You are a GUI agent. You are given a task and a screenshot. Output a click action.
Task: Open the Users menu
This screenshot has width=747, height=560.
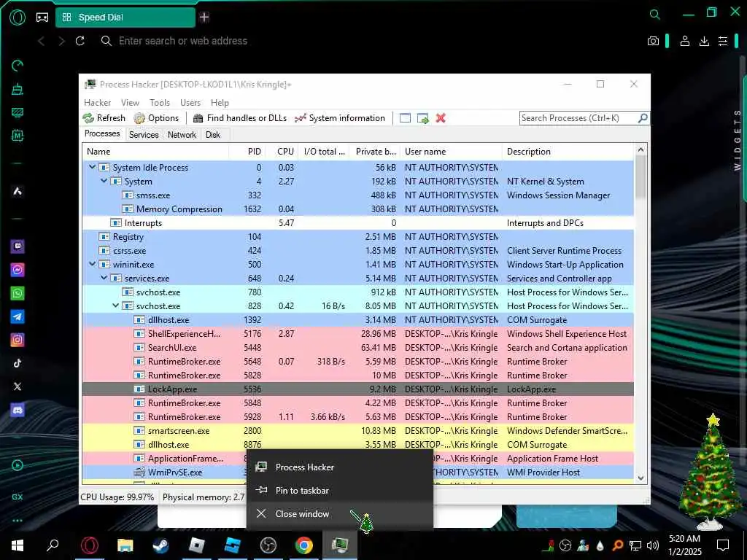(190, 103)
